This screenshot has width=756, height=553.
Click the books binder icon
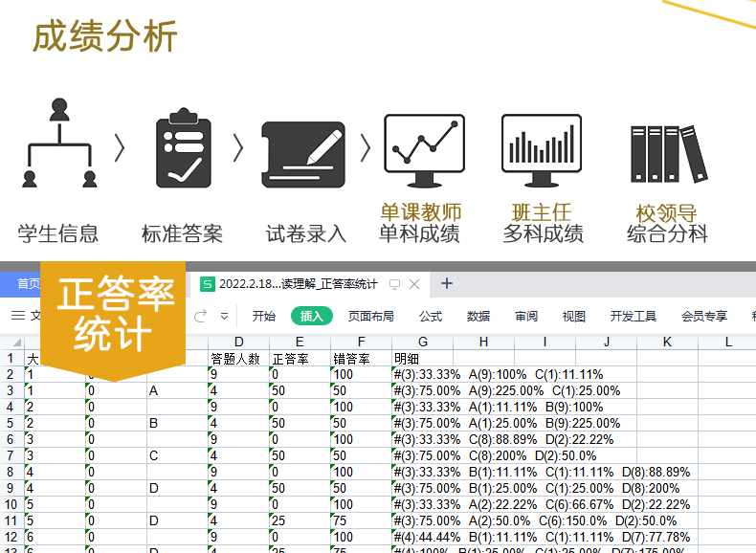pos(669,154)
